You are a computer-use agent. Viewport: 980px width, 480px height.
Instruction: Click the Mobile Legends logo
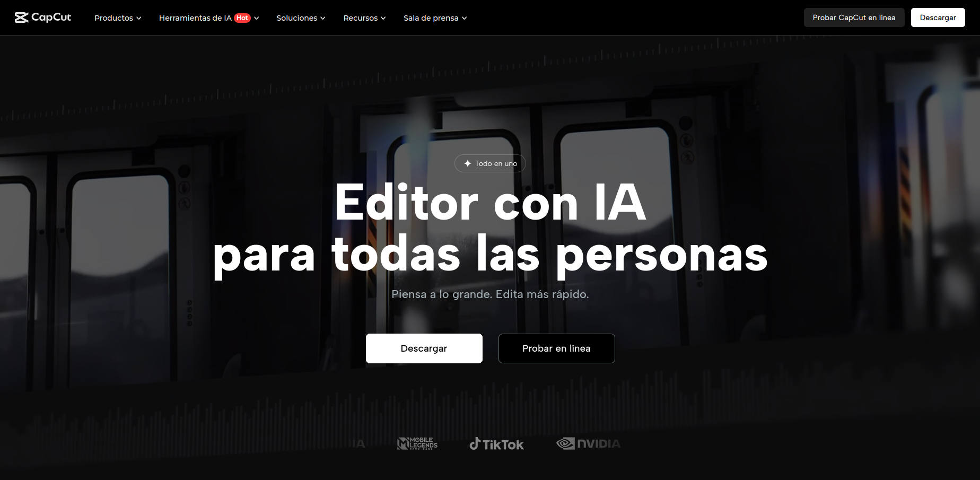(417, 443)
